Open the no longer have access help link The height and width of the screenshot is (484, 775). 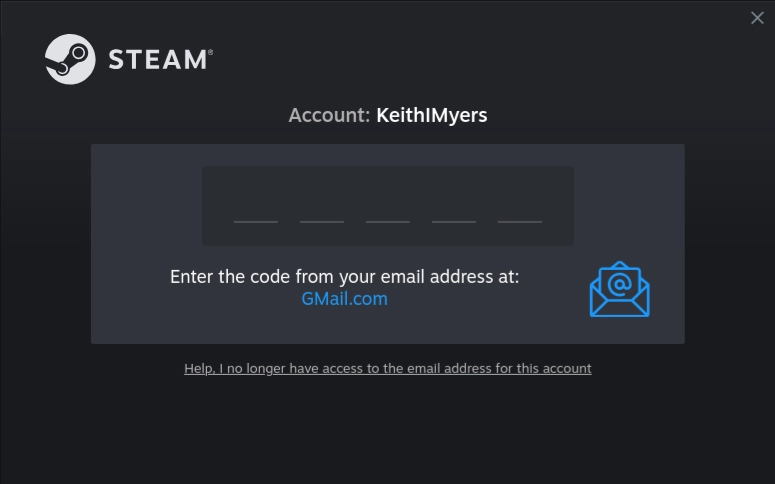388,369
